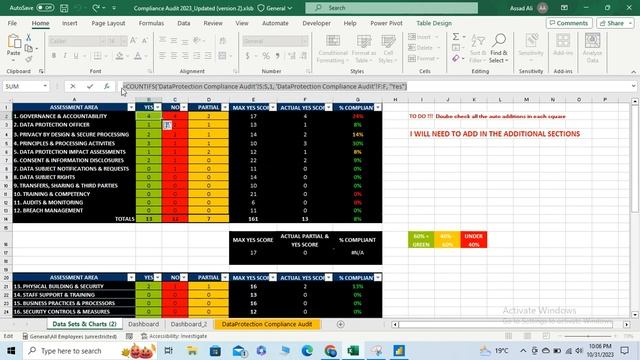Open filter dropdown for NO column row 1
The image size is (640, 360).
click(184, 107)
